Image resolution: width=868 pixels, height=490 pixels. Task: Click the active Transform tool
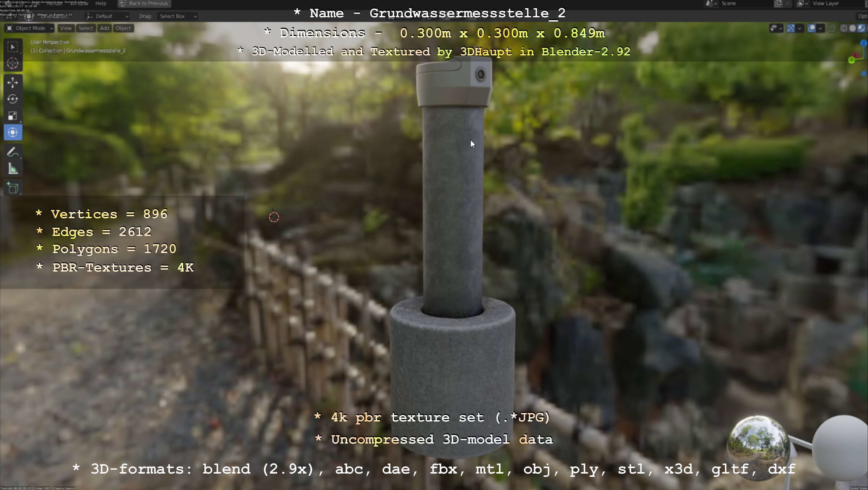coord(13,132)
